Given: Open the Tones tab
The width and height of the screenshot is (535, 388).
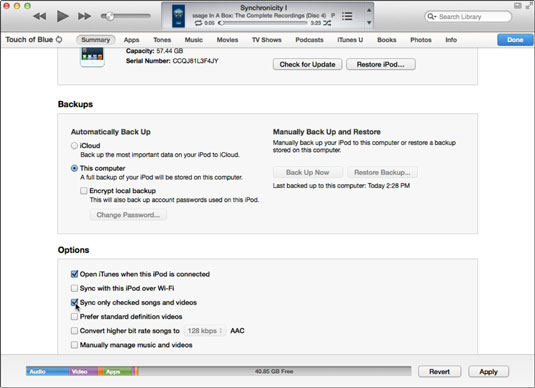Looking at the screenshot, I should (162, 40).
